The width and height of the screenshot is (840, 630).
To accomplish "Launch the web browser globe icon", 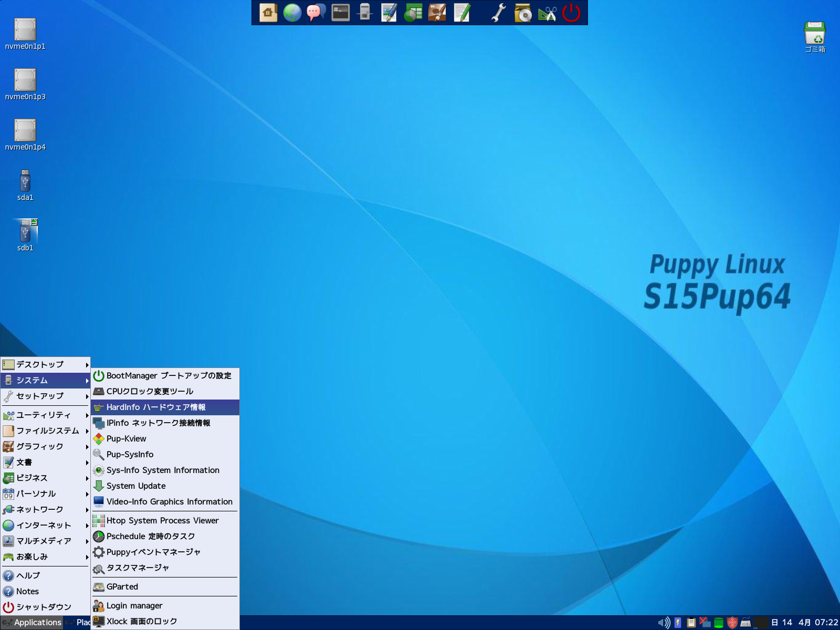I will (292, 13).
